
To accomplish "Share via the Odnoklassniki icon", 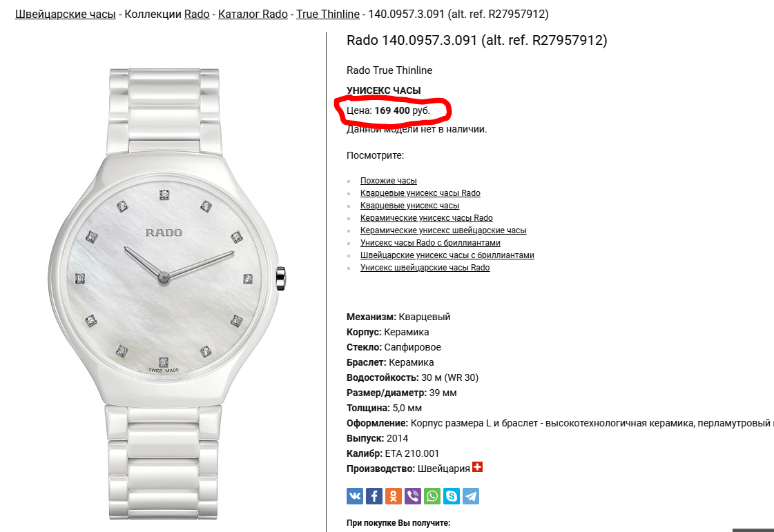I will (x=394, y=496).
